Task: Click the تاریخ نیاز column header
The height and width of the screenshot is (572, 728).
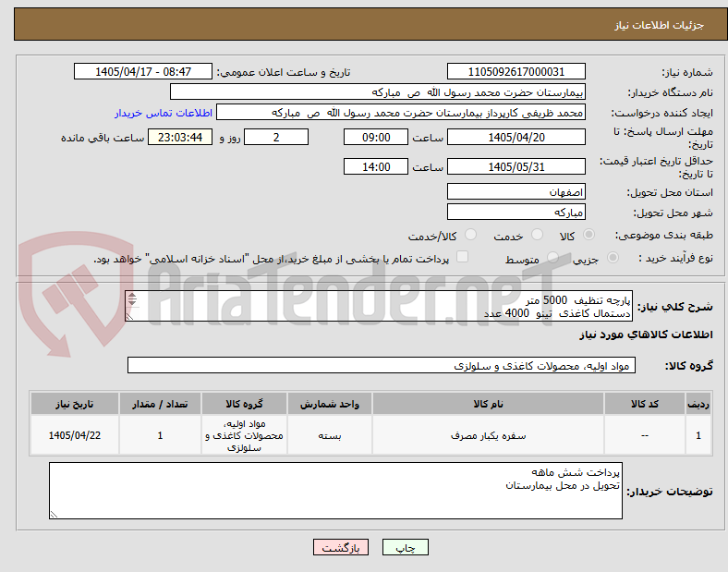Action: [x=75, y=404]
